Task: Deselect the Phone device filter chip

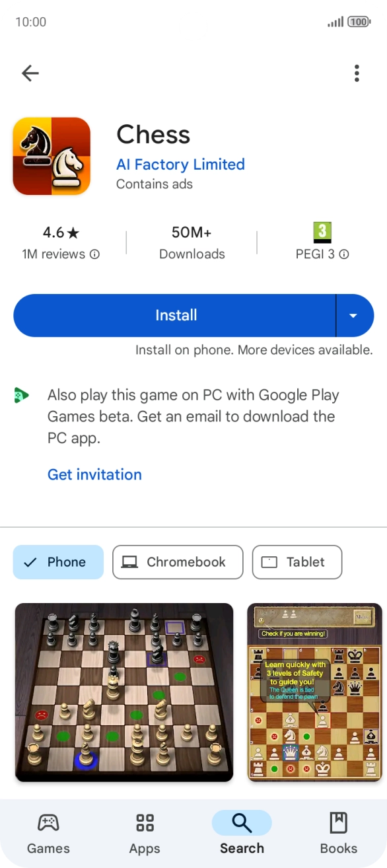Action: (x=58, y=562)
